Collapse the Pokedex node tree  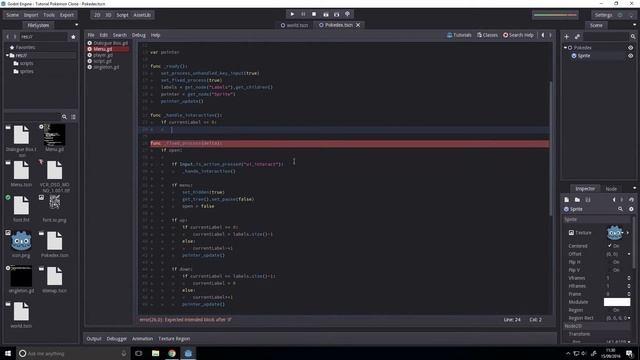pos(565,48)
